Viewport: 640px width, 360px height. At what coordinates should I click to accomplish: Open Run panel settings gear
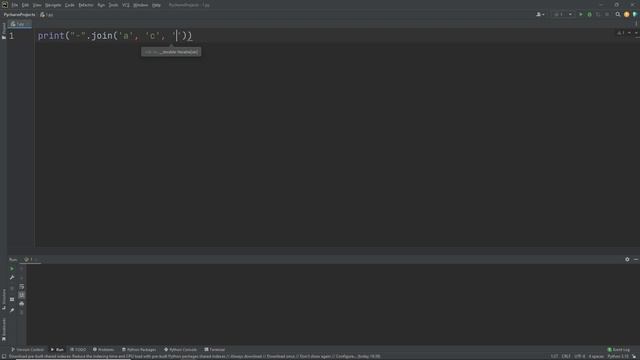(x=627, y=260)
